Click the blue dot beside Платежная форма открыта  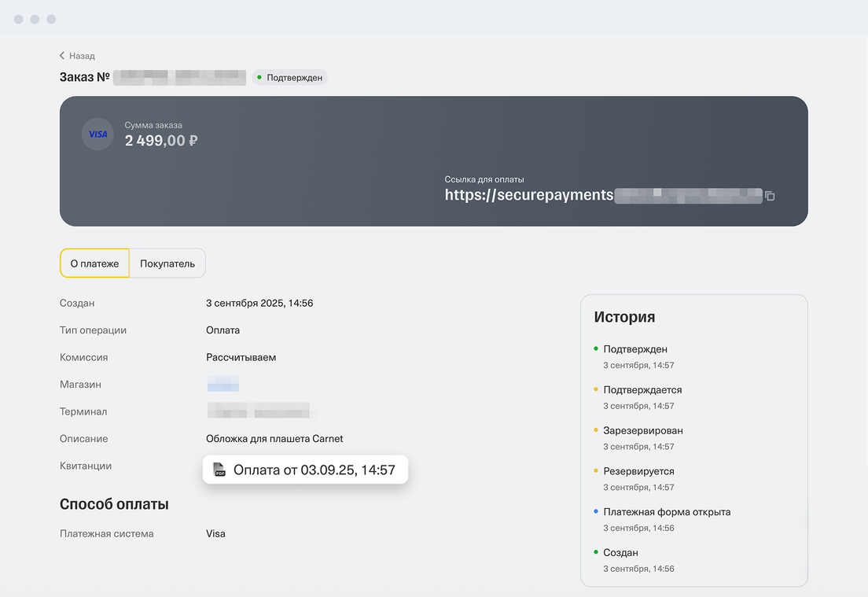596,511
